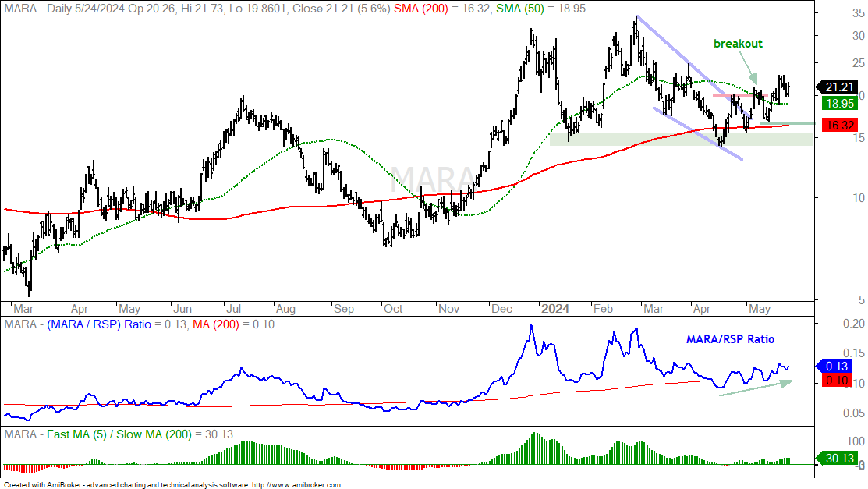
Task: Click the pink resistance line near breakout
Action: (x=739, y=95)
